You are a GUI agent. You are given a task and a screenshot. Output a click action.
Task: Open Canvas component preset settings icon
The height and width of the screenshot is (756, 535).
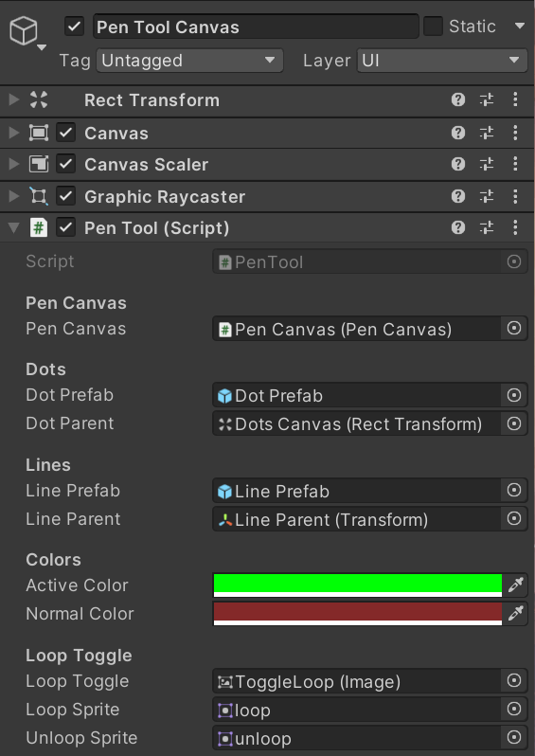pos(487,133)
